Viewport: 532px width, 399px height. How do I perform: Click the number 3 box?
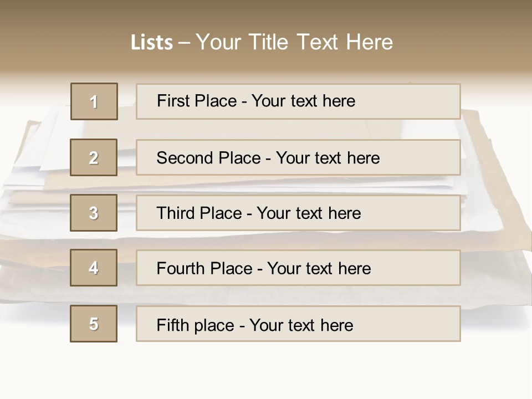click(x=94, y=213)
